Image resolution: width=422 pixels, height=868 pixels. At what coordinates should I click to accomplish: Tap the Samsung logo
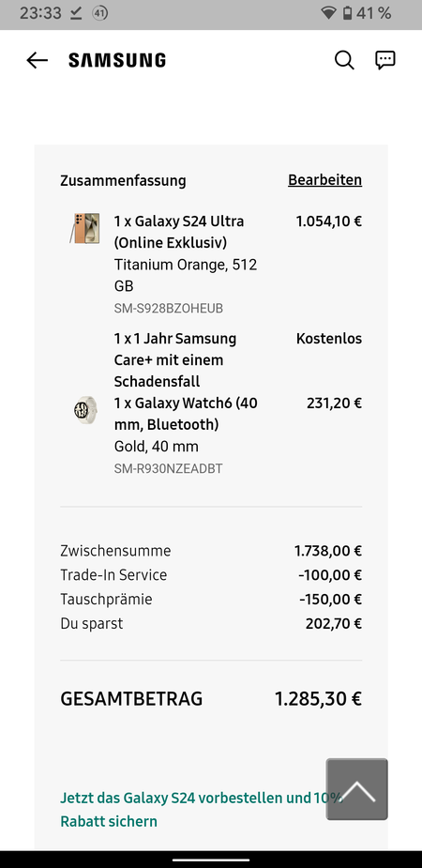tap(116, 60)
